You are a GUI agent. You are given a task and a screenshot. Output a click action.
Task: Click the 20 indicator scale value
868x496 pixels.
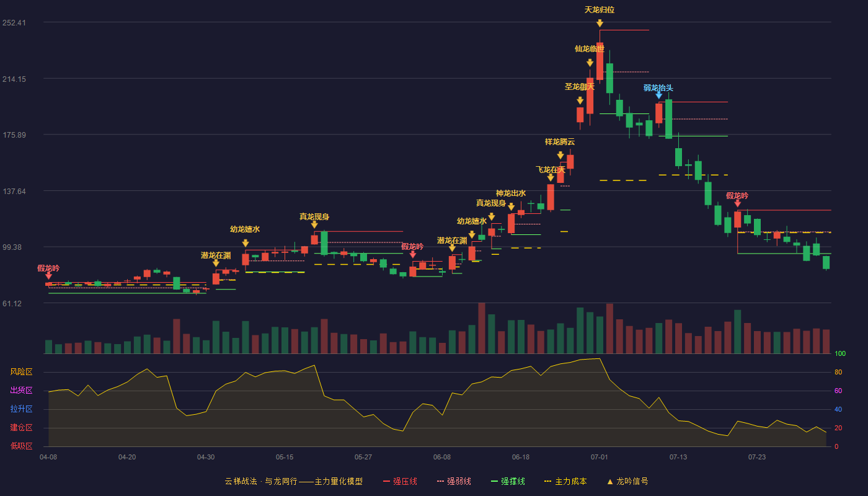click(838, 428)
